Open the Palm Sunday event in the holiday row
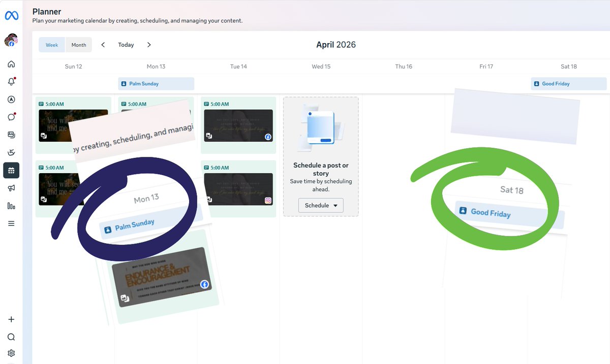The height and width of the screenshot is (364, 610). (x=156, y=84)
